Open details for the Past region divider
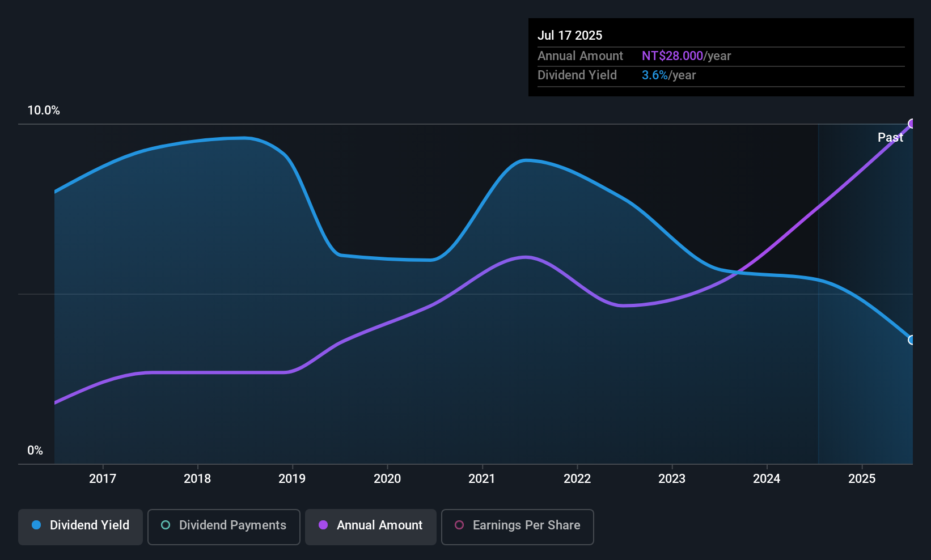This screenshot has width=931, height=560. point(890,137)
